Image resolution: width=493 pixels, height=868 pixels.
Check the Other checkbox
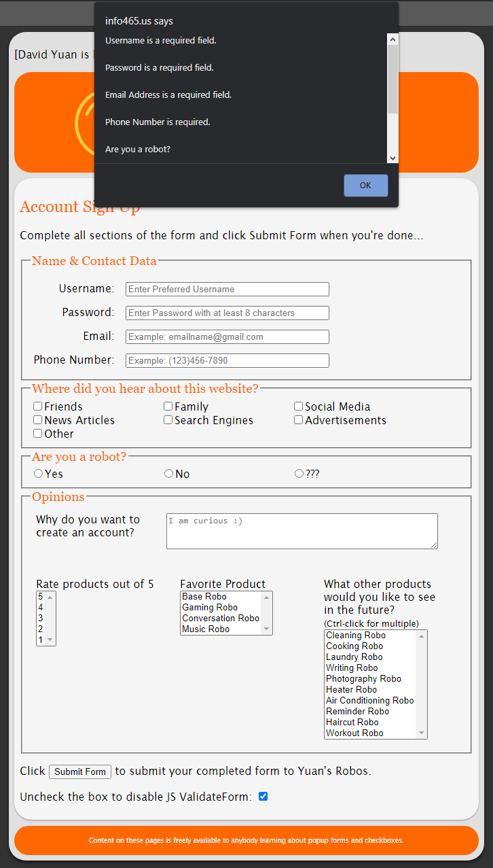point(38,434)
